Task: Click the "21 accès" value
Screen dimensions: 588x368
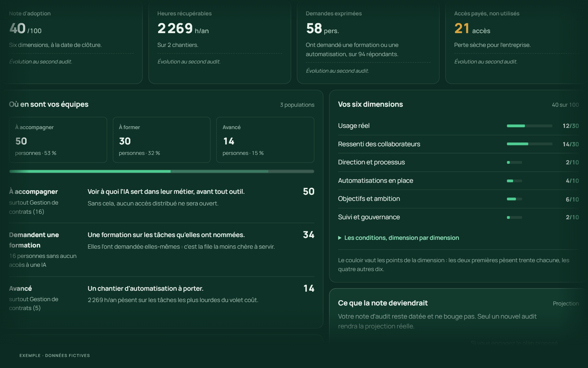Action: tap(472, 29)
